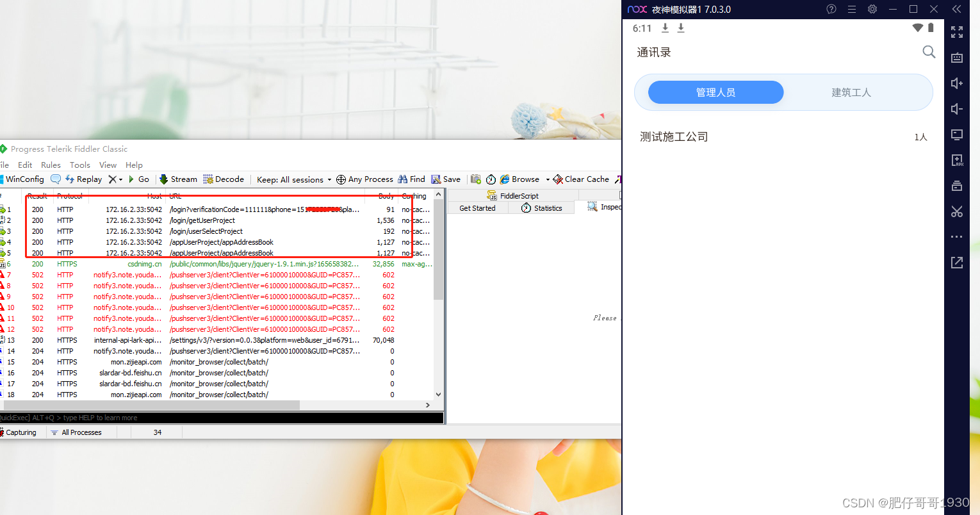
Task: Open the Tools menu in Fiddler
Action: point(80,165)
